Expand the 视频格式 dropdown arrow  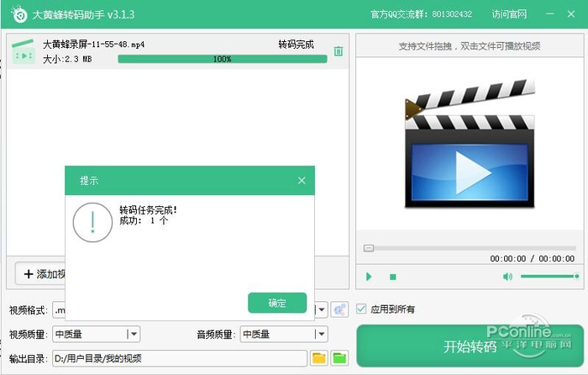[x=322, y=310]
